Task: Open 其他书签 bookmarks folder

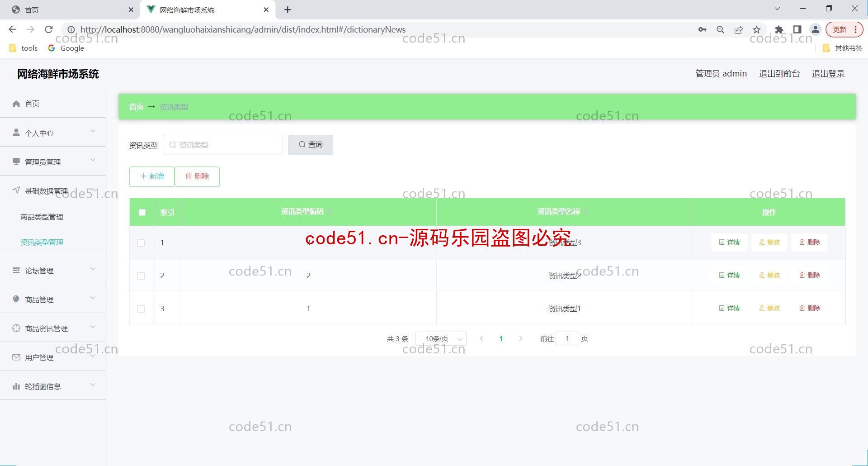Action: [843, 48]
